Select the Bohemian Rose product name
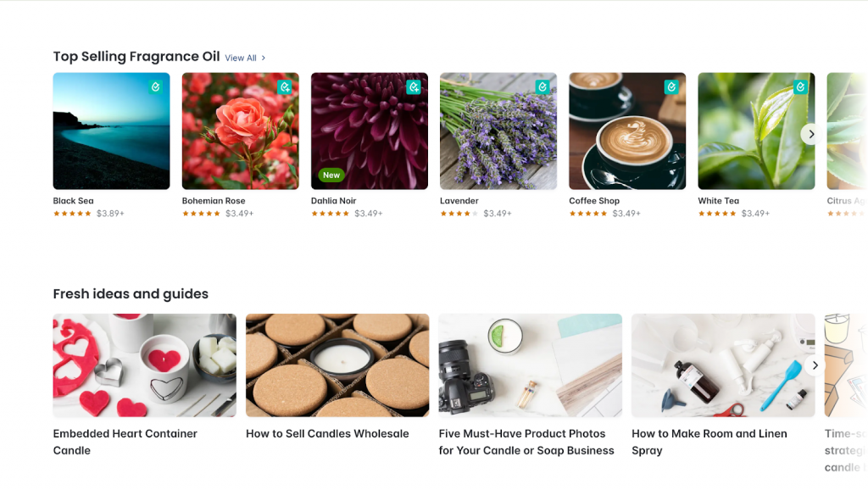The width and height of the screenshot is (868, 490). click(214, 201)
